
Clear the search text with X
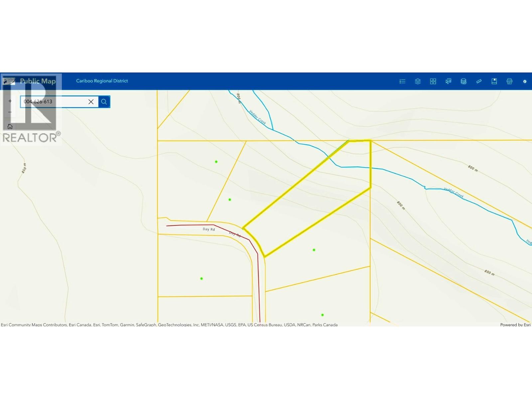(x=91, y=102)
